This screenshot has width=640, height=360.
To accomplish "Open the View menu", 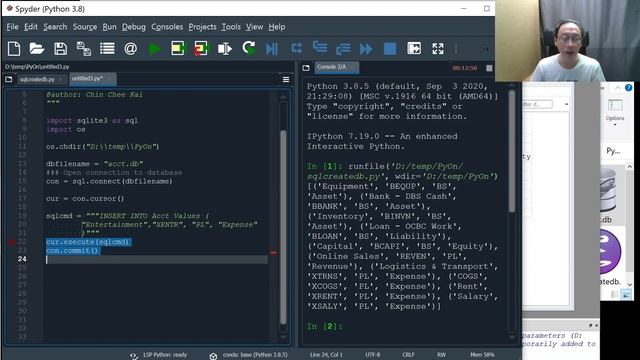I will click(x=254, y=27).
